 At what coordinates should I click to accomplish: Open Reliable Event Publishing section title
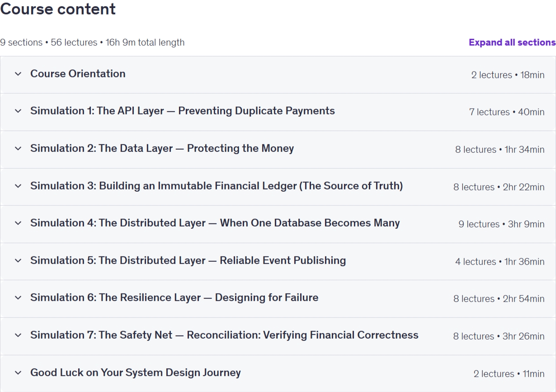click(x=188, y=260)
